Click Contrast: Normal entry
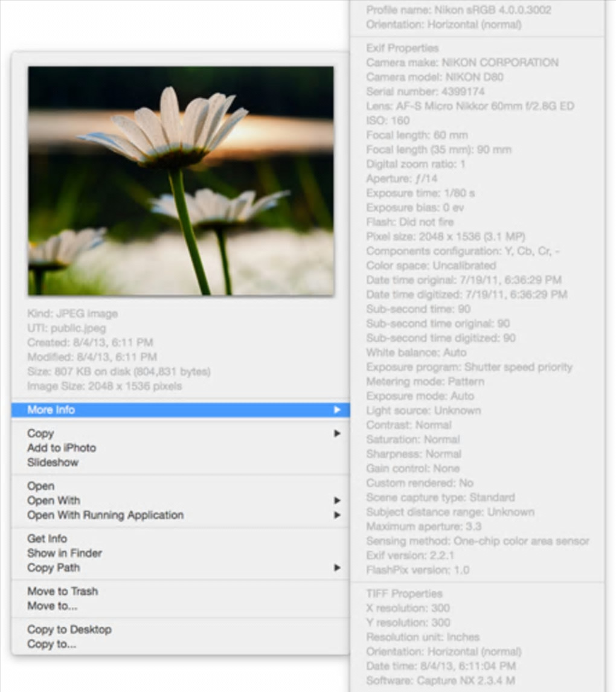Screen dimensions: 616x692 pos(409,425)
